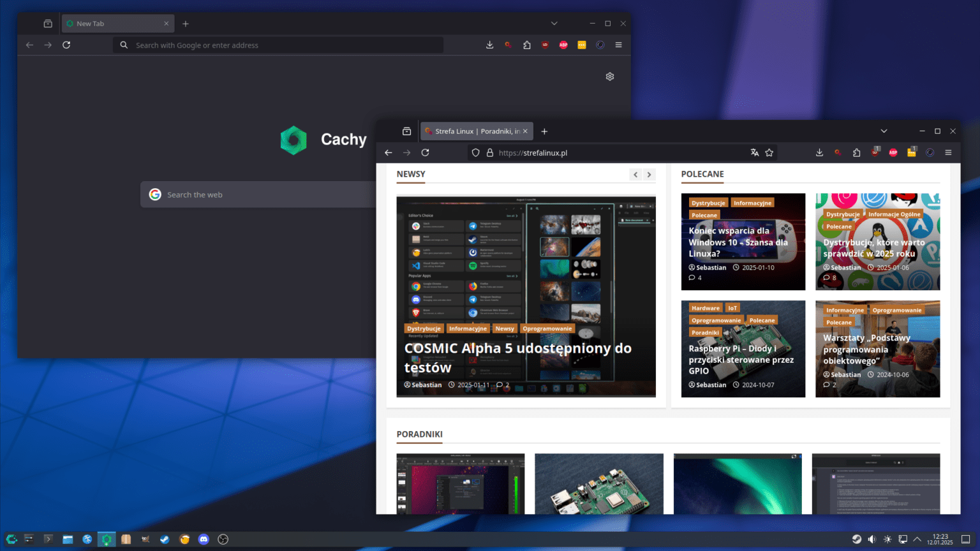This screenshot has width=980, height=551.
Task: Click the shield tracking protection icon
Action: tap(475, 152)
